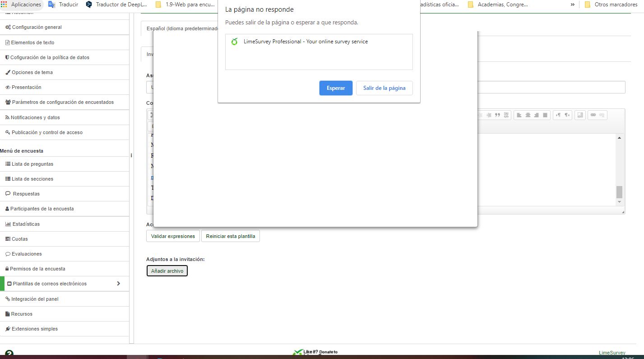The height and width of the screenshot is (359, 644).
Task: Expand Plantillas de correos electrónicos chevron
Action: 118,284
